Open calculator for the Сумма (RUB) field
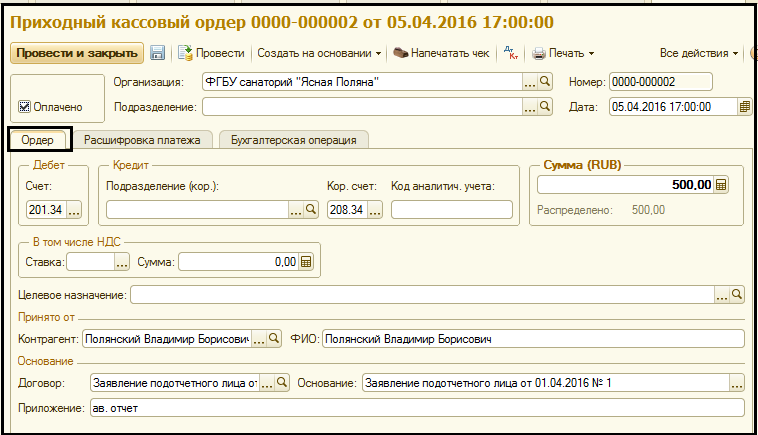Viewport: 758px width, 435px height. click(x=721, y=185)
